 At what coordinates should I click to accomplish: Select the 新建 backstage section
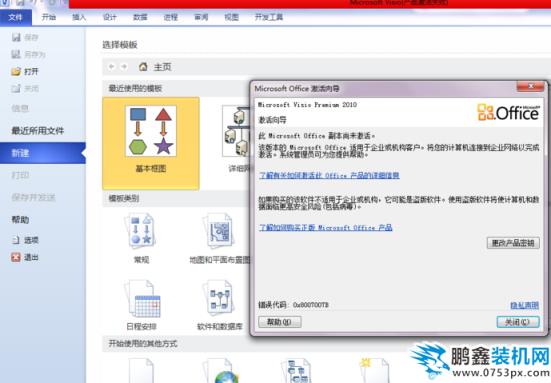pyautogui.click(x=42, y=153)
